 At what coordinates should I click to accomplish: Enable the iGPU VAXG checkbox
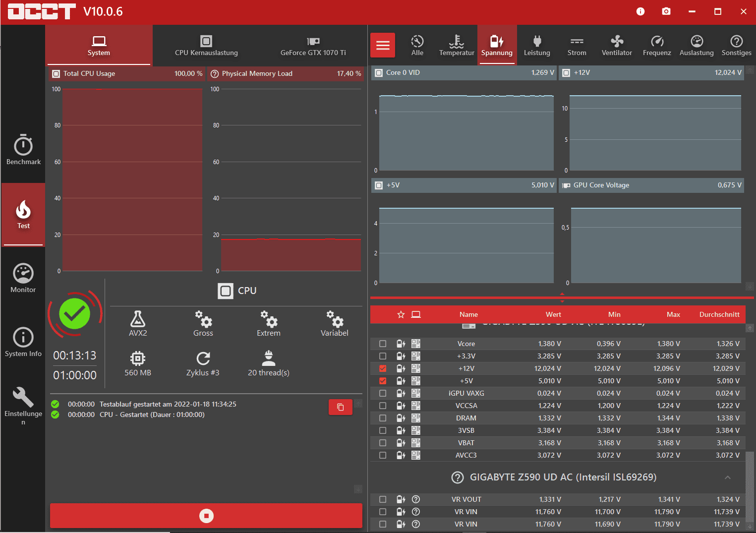tap(383, 393)
